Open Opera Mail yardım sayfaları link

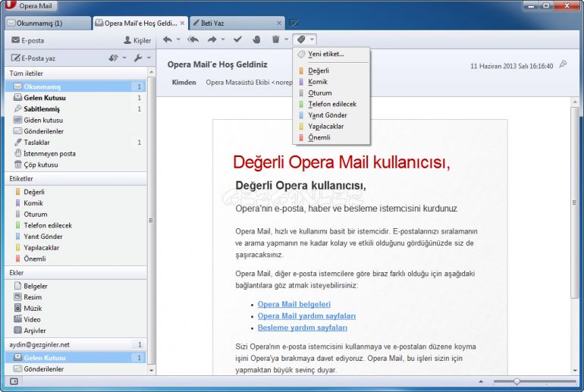coord(306,316)
